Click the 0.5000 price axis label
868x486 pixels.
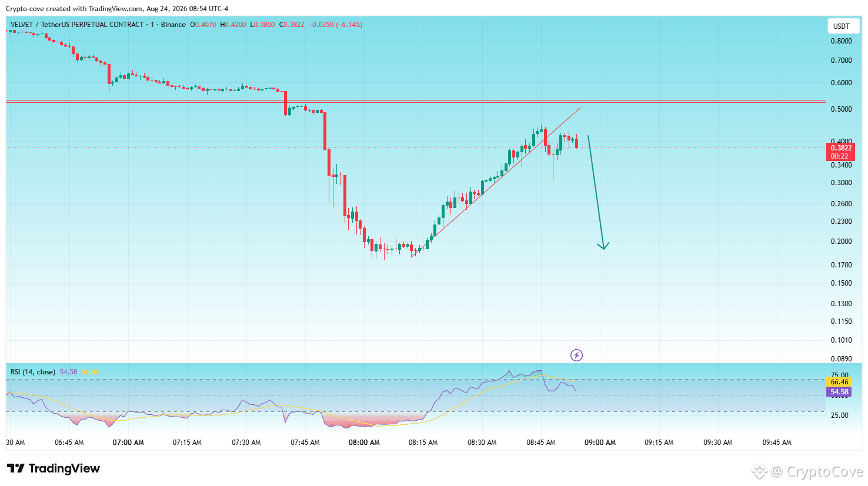[x=841, y=109]
